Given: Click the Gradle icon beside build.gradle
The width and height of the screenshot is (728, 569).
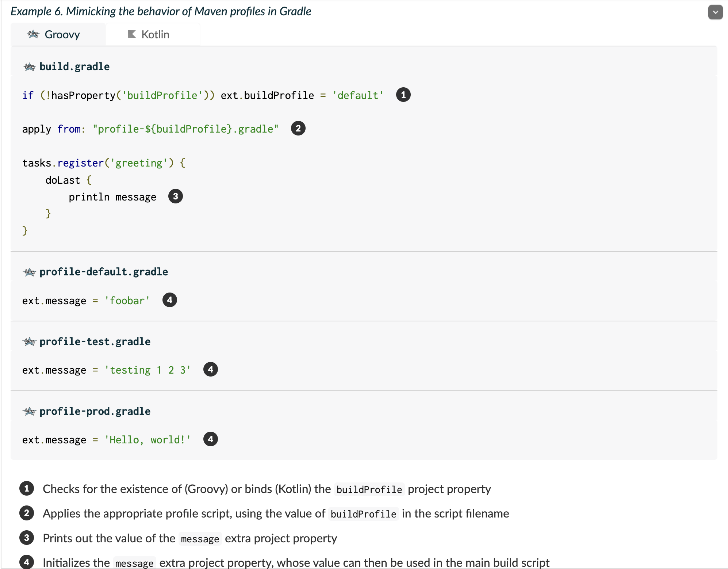Looking at the screenshot, I should click(29, 67).
